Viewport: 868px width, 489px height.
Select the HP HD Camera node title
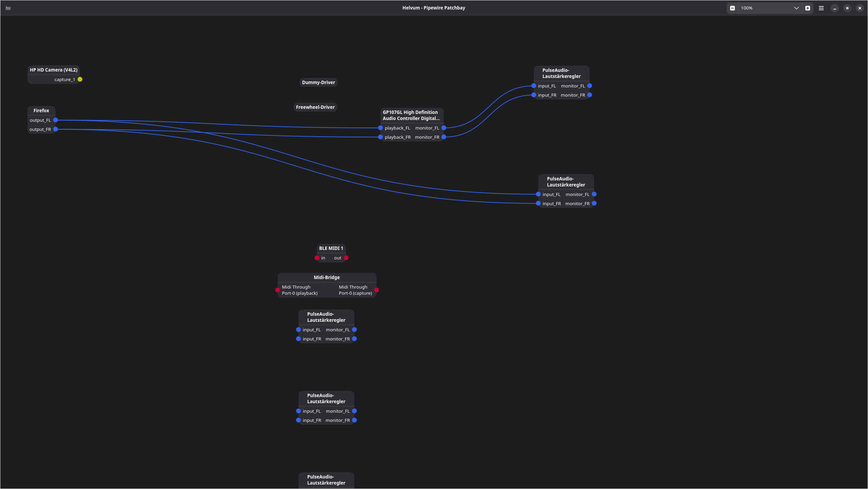point(54,70)
